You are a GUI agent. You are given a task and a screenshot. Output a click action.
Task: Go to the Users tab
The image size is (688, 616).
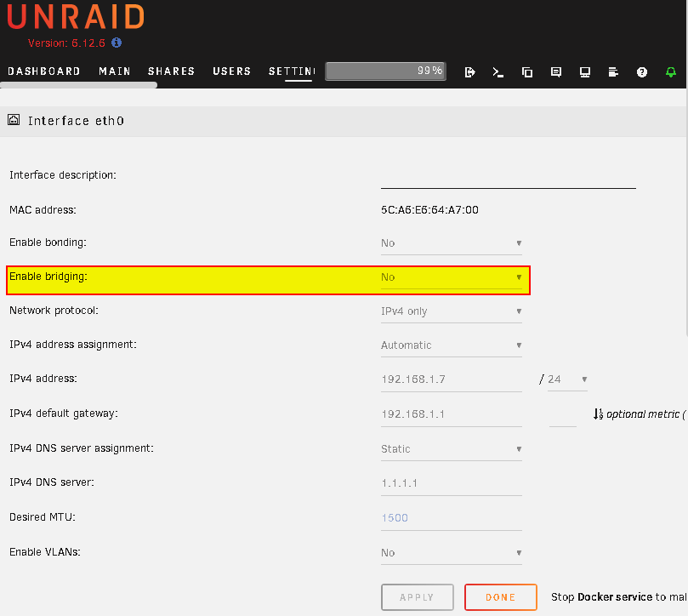[231, 71]
